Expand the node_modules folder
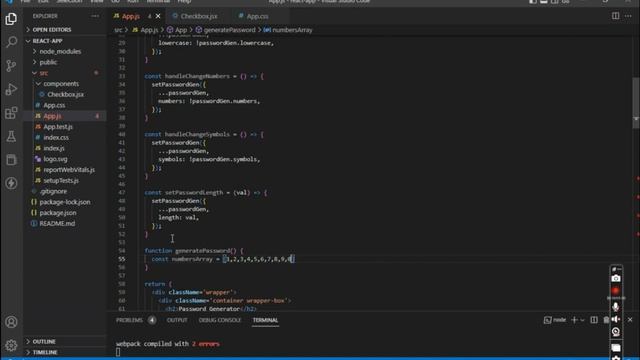The width and height of the screenshot is (640, 360). point(60,51)
